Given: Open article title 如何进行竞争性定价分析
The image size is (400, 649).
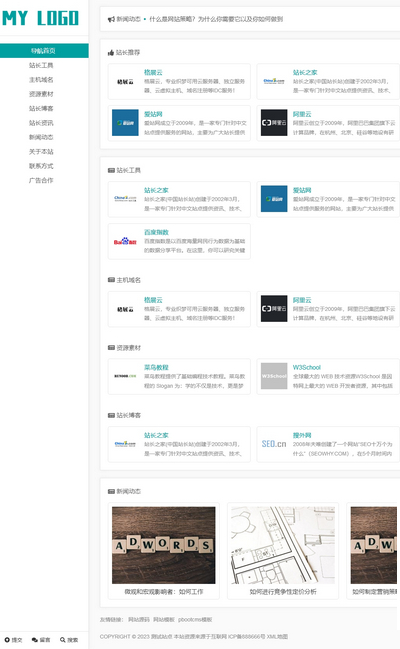Looking at the screenshot, I should click(x=283, y=592).
